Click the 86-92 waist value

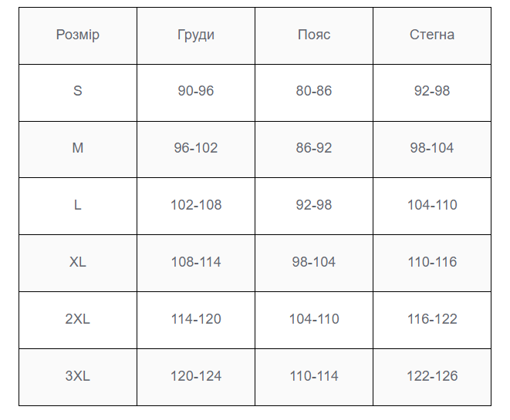pos(314,150)
